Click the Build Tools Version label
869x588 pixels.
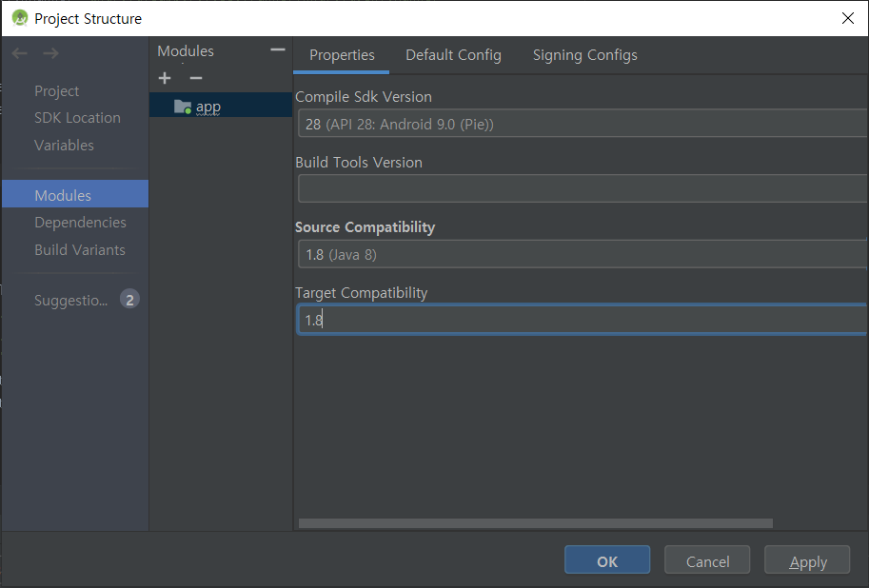359,163
